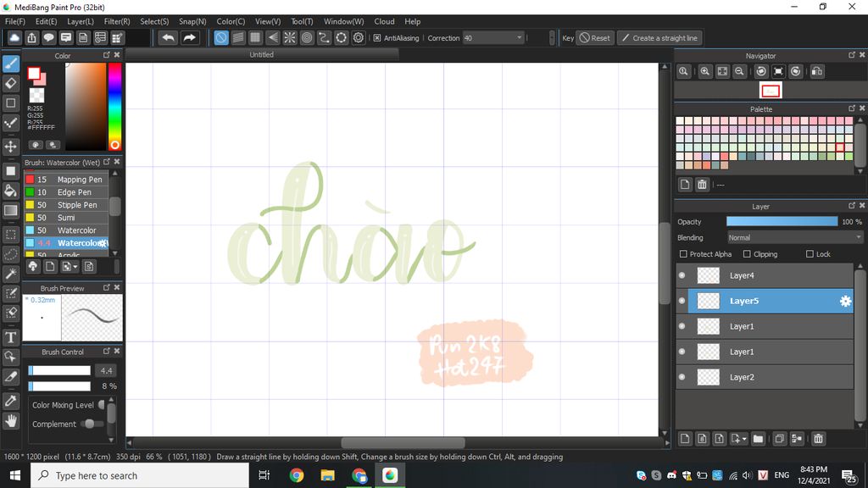This screenshot has height=488, width=868.
Task: Click the Windows Start button
Action: 15,475
